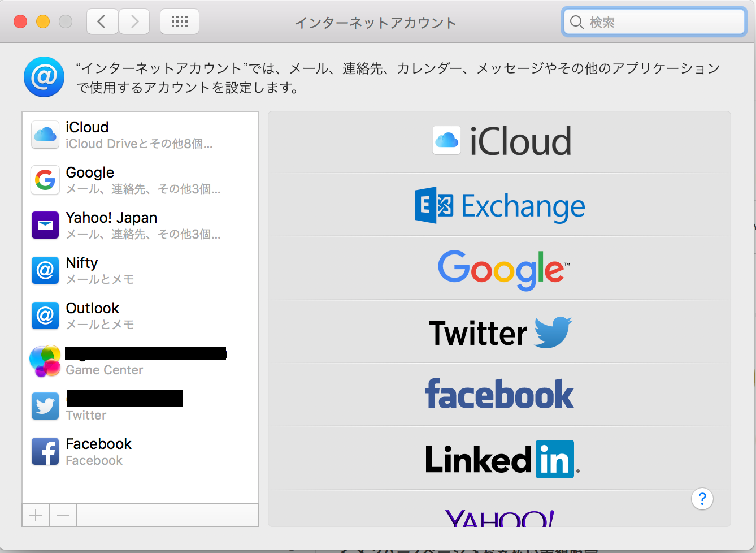
Task: Choose YAHOO! at the bottom of provider list
Action: 499,517
